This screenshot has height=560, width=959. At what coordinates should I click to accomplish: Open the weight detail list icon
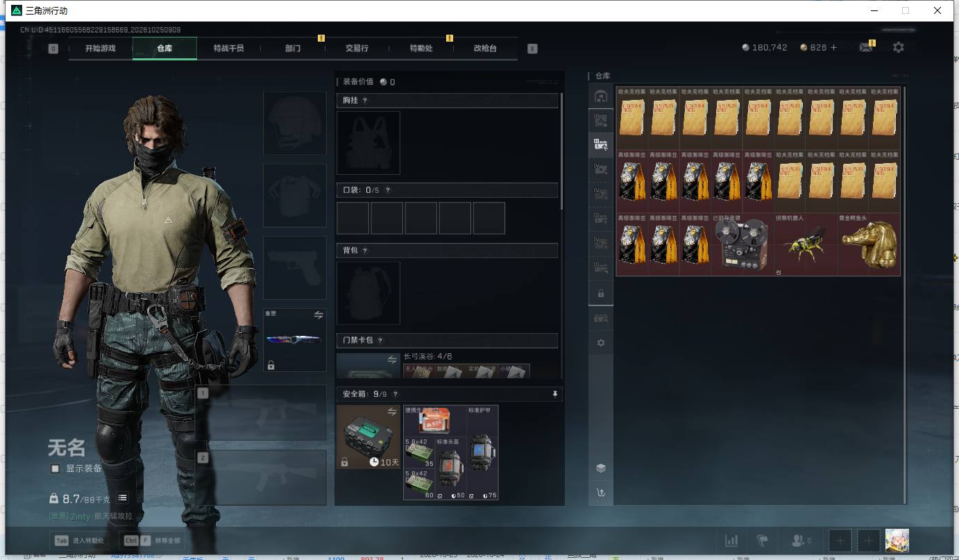click(122, 498)
